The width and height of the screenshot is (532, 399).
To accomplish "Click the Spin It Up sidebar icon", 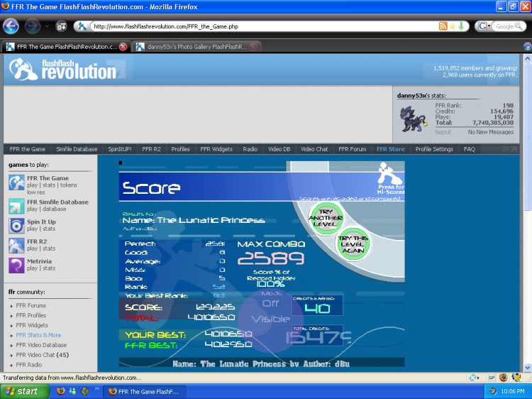I will tap(16, 226).
